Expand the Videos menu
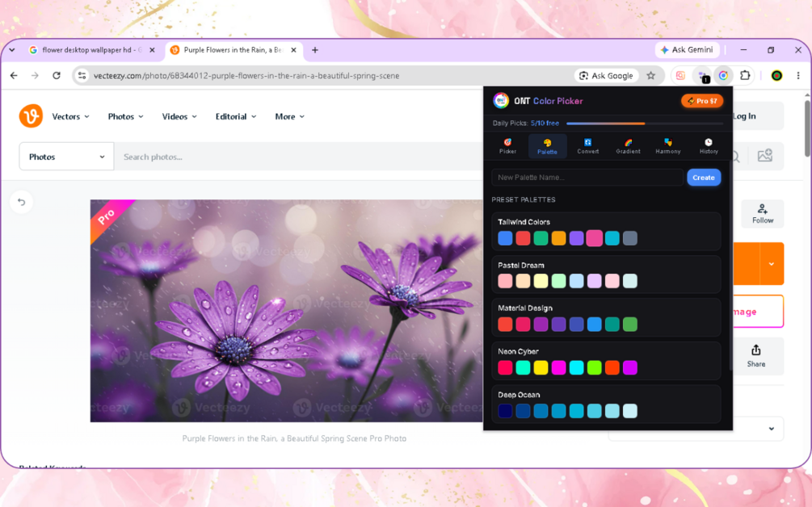Viewport: 812px width, 507px height. [179, 116]
